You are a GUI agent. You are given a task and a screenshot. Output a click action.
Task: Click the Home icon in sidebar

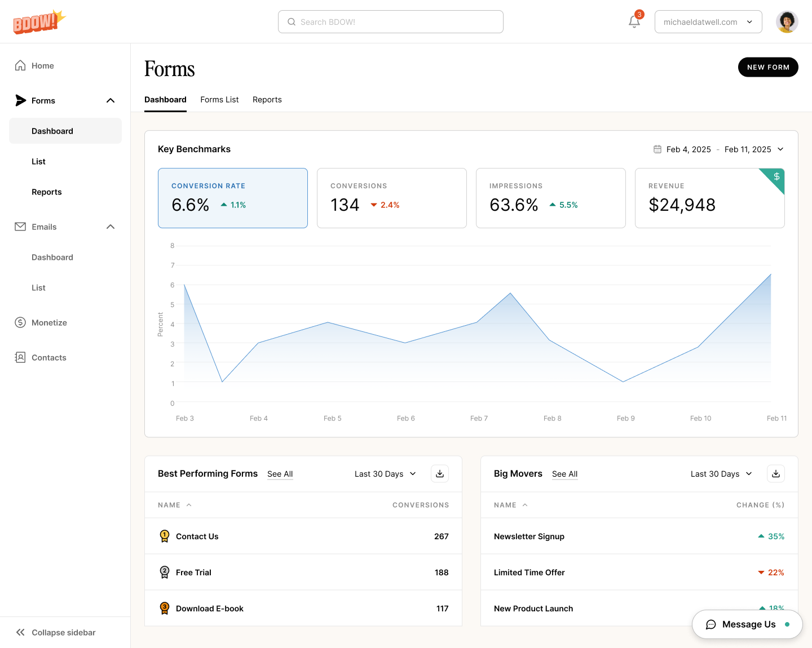tap(20, 65)
